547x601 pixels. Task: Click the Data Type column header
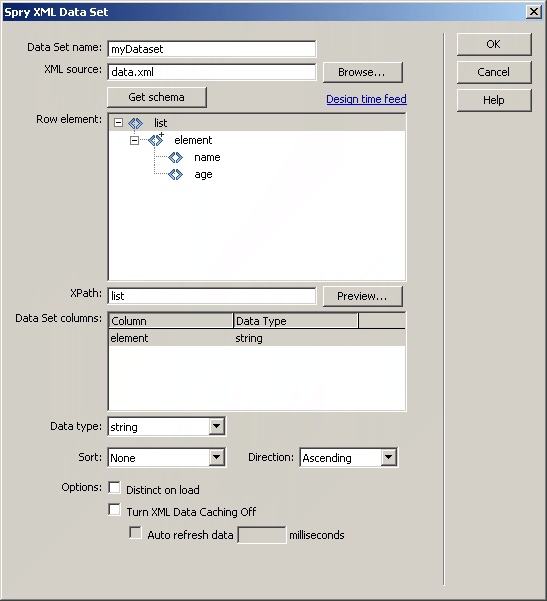pos(296,321)
